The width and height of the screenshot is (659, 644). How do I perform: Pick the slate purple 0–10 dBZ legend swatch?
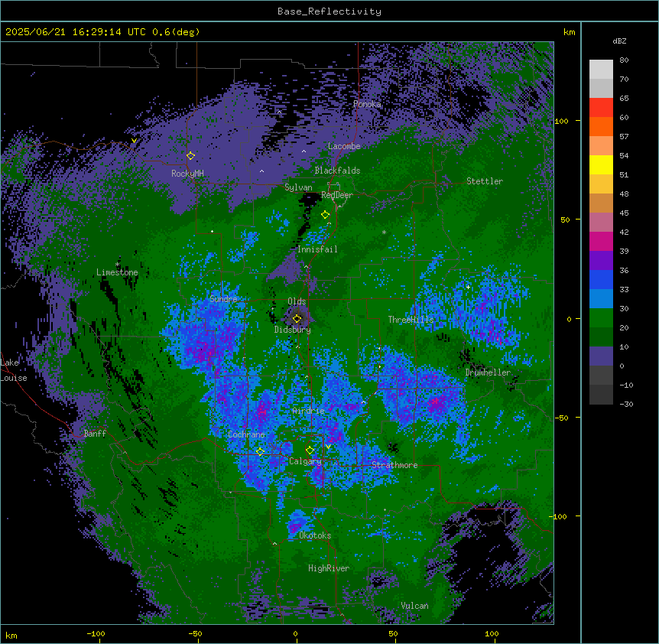click(x=601, y=356)
